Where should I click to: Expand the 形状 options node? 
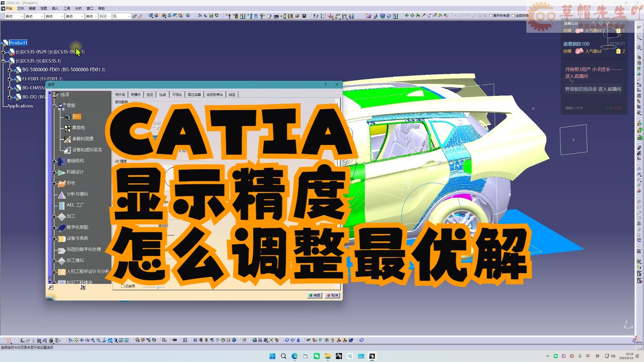[54, 183]
